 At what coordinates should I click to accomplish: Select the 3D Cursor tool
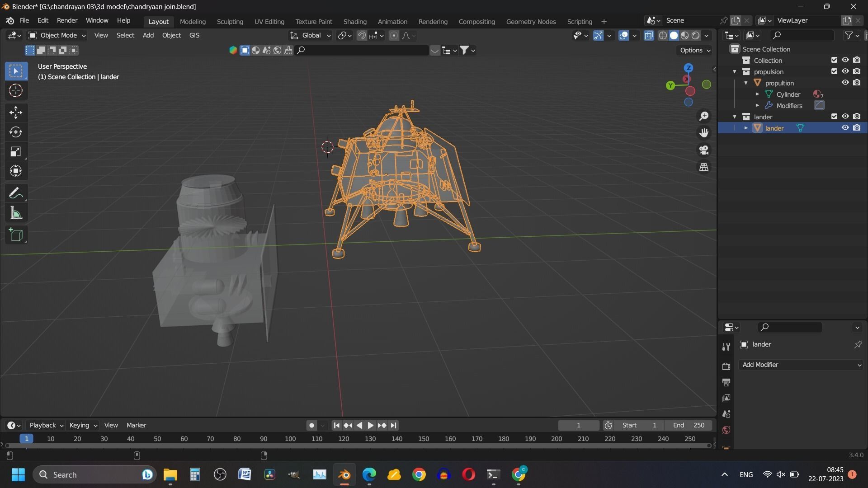click(16, 91)
